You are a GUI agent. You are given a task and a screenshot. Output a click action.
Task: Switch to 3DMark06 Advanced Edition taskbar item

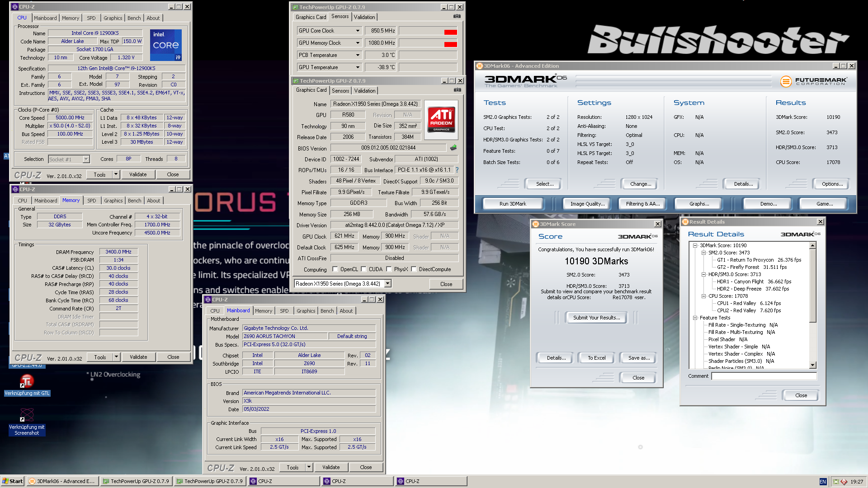62,481
